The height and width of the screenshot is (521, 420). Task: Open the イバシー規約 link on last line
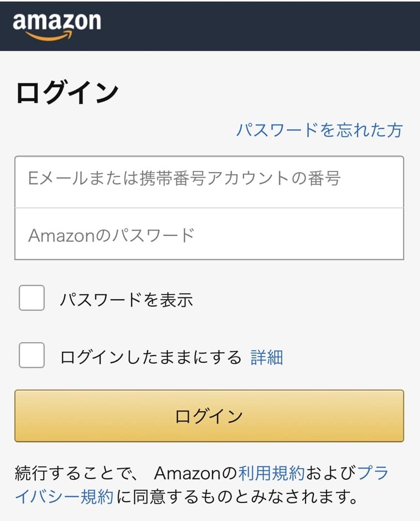(x=64, y=497)
